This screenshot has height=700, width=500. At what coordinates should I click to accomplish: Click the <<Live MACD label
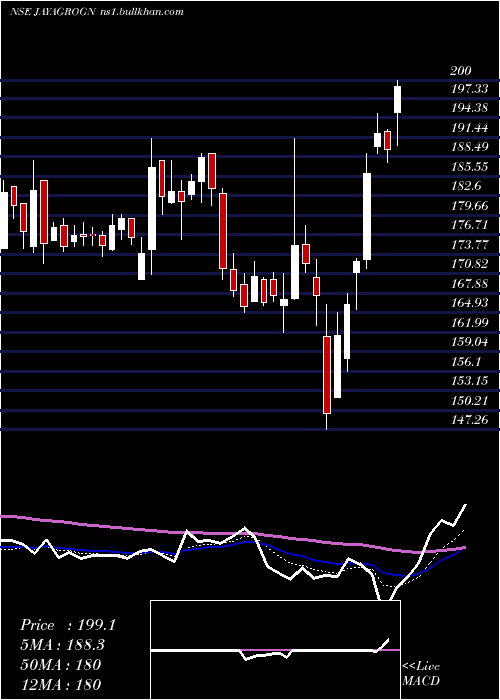[x=421, y=673]
